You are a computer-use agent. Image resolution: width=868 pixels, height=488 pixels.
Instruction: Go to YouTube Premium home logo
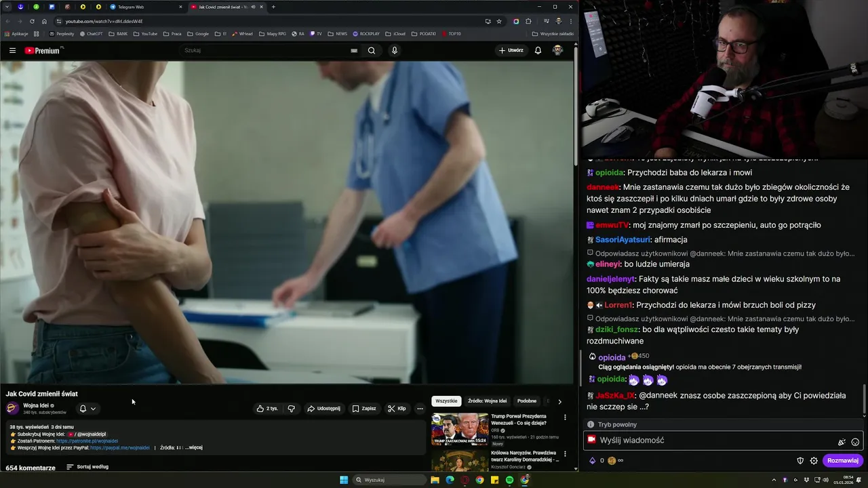pos(43,50)
